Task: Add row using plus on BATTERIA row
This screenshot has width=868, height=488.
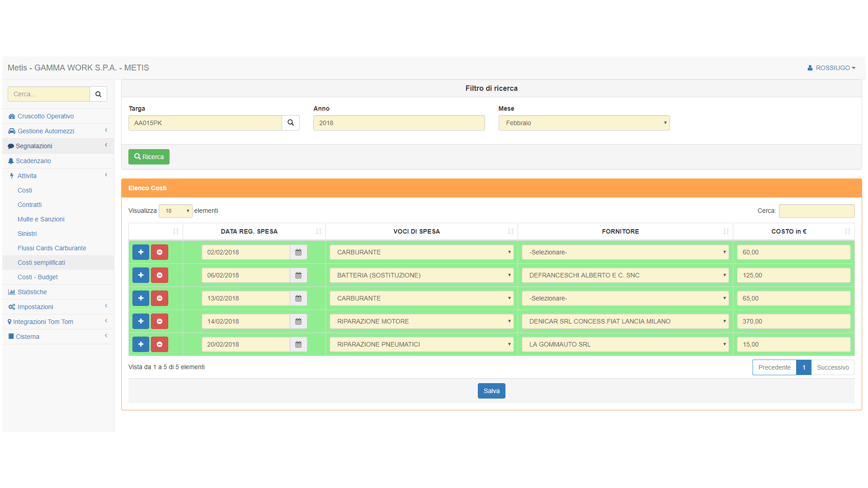Action: pyautogui.click(x=141, y=275)
